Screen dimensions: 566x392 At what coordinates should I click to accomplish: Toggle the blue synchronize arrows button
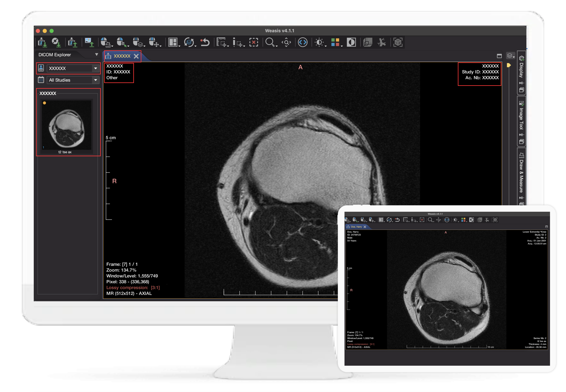coord(303,42)
